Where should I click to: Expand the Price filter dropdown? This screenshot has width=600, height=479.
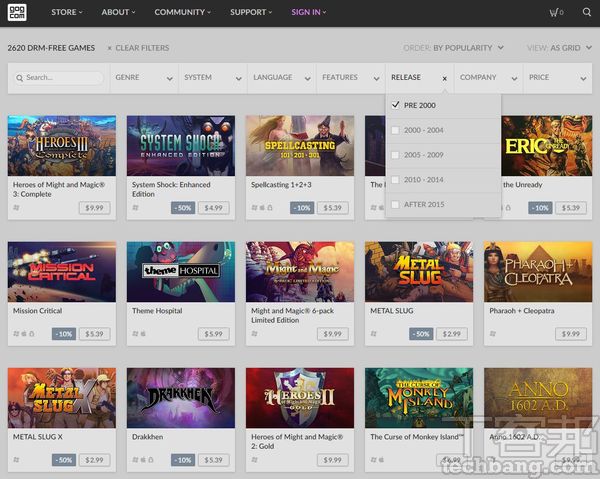click(x=557, y=77)
